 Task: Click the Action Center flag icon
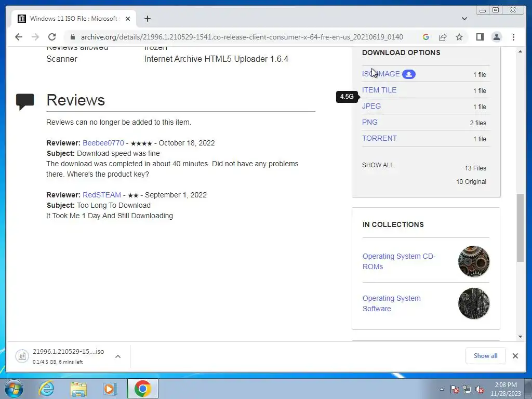tap(455, 389)
